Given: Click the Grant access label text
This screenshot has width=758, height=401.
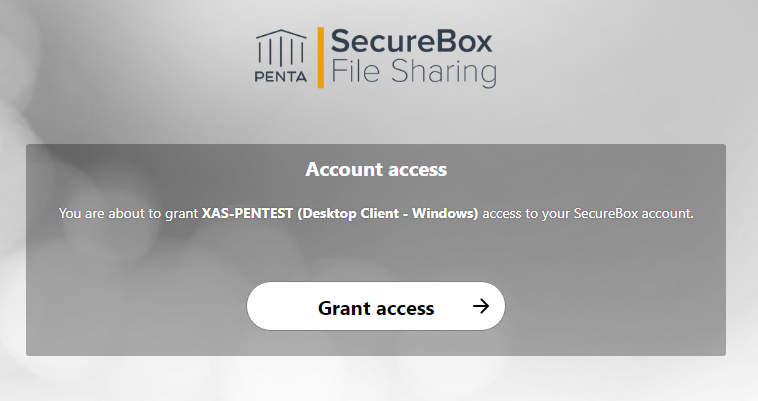Looking at the screenshot, I should [x=376, y=308].
